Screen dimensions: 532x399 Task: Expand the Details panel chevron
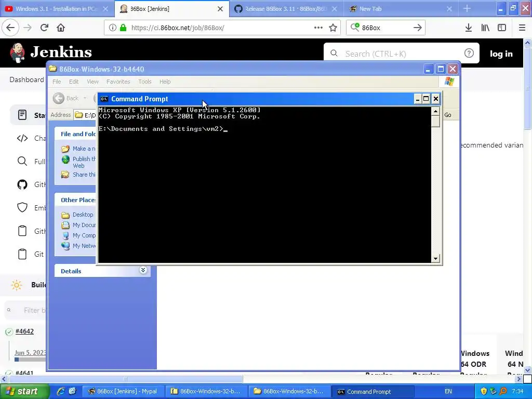(143, 270)
